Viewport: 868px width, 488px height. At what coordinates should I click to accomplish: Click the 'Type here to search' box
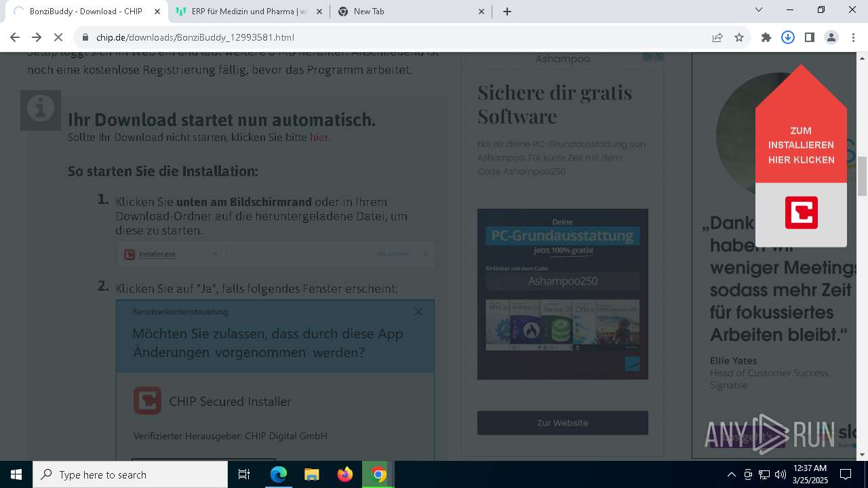(x=130, y=474)
